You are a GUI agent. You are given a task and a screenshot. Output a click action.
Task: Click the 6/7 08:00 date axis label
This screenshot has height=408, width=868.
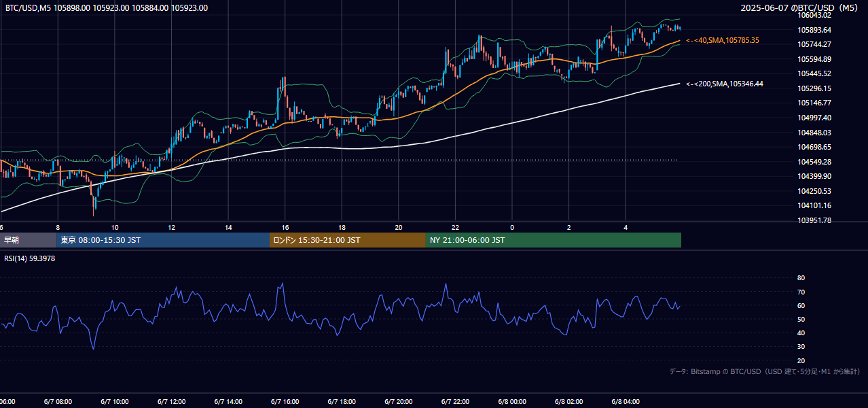(x=58, y=402)
